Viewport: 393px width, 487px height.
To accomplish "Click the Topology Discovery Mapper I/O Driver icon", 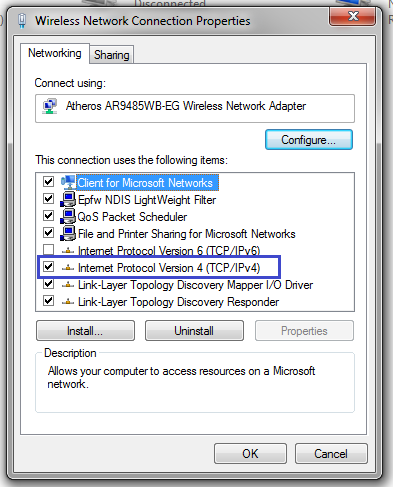I will point(68,285).
